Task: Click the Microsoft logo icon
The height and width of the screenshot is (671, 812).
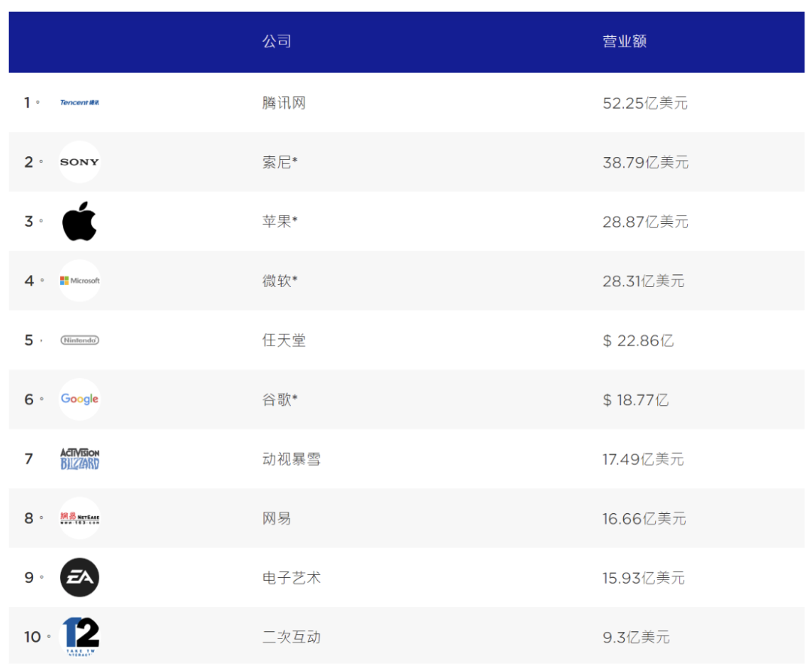Action: tap(80, 280)
